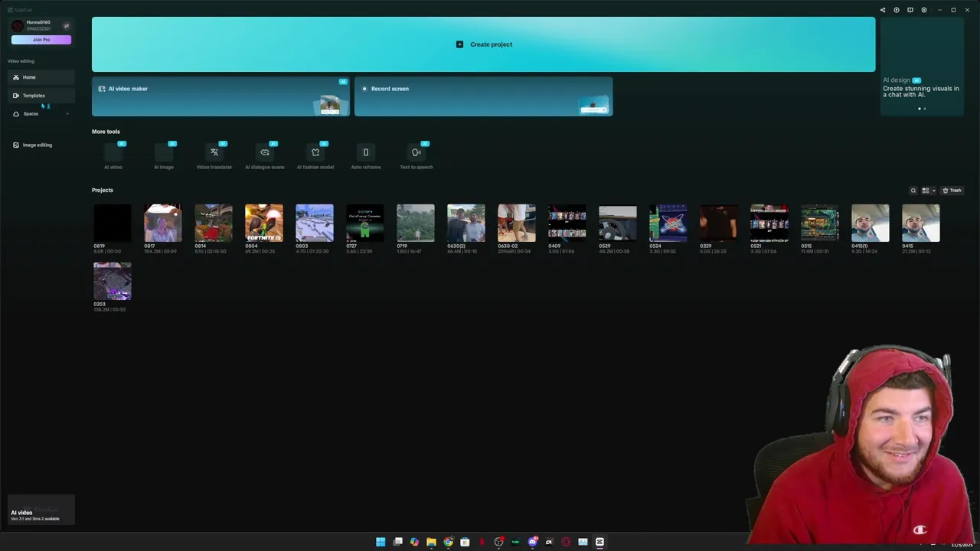980x551 pixels.
Task: Open project 0727 thumbnail
Action: tap(365, 223)
